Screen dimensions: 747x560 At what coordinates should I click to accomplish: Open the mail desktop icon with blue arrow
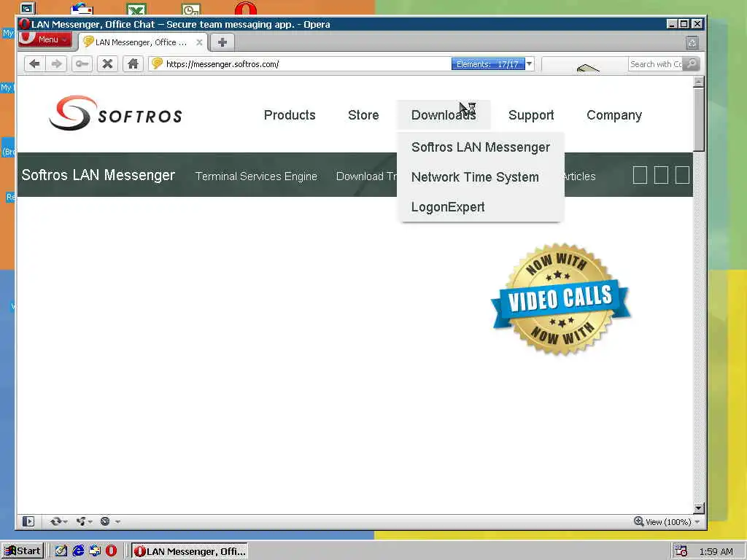pyautogui.click(x=82, y=9)
